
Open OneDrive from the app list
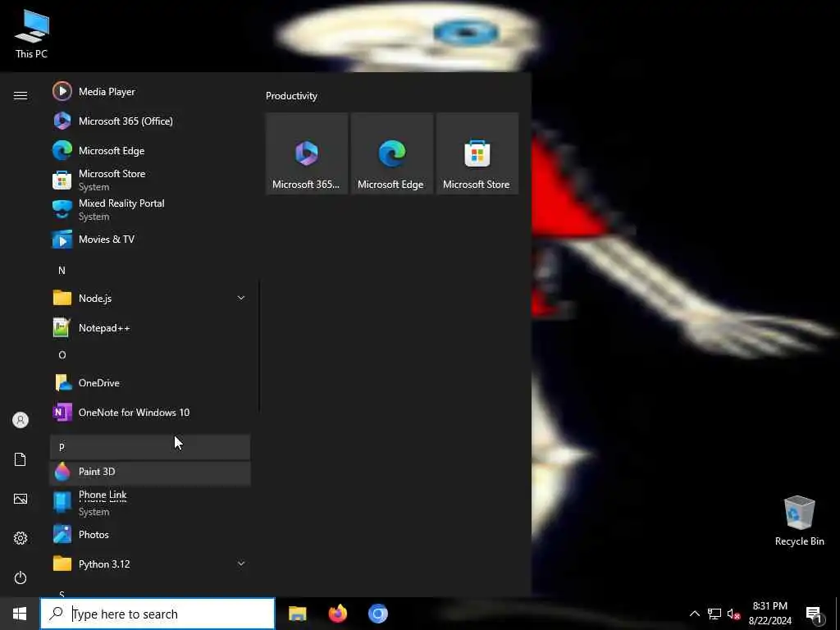click(x=150, y=382)
